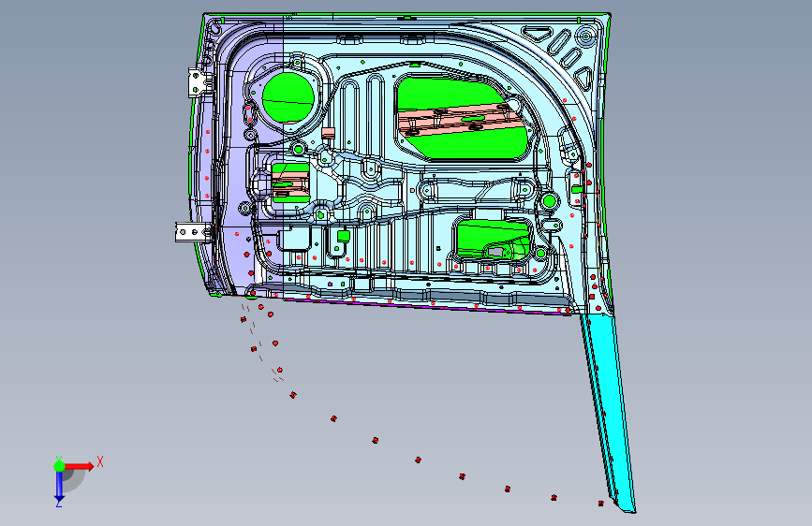Pick the concentric circular feature in door's upper corner
The image size is (812, 526).
click(586, 37)
